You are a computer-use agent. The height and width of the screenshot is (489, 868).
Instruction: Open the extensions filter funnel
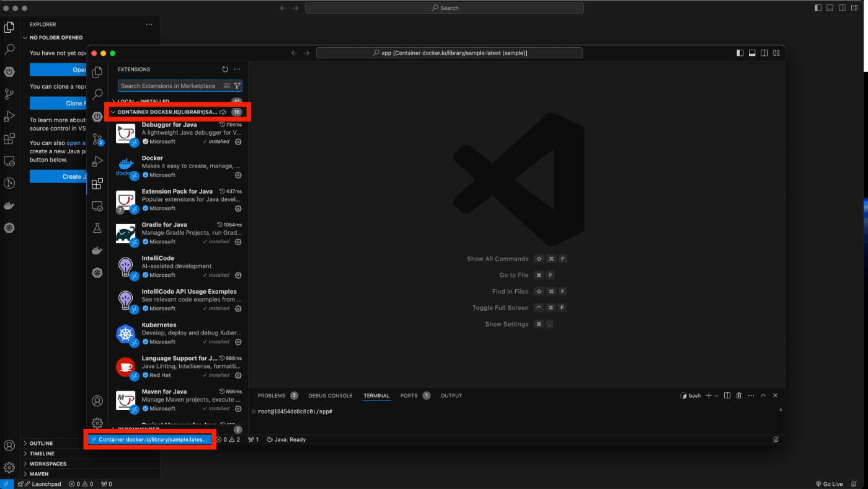(x=237, y=86)
